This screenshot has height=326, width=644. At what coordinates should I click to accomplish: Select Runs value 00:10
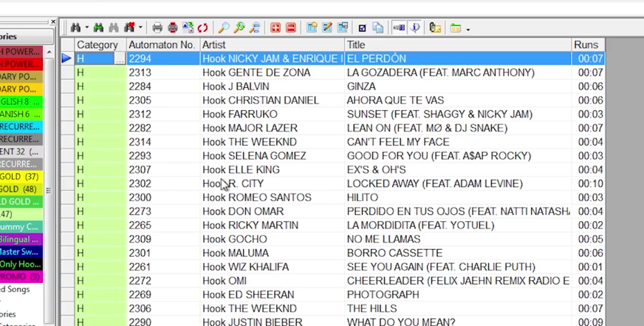590,184
